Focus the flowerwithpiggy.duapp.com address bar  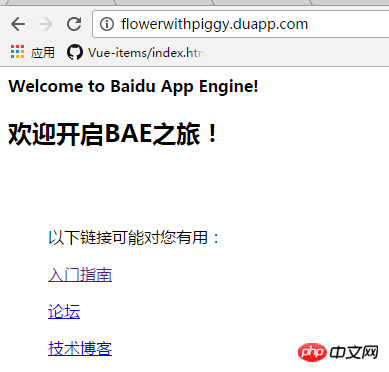click(x=241, y=24)
